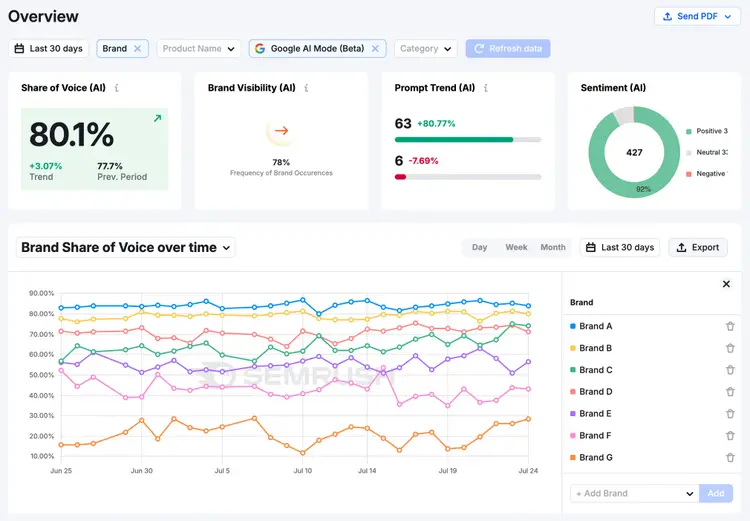Click the Brand A list label
This screenshot has height=521, width=750.
pos(596,326)
